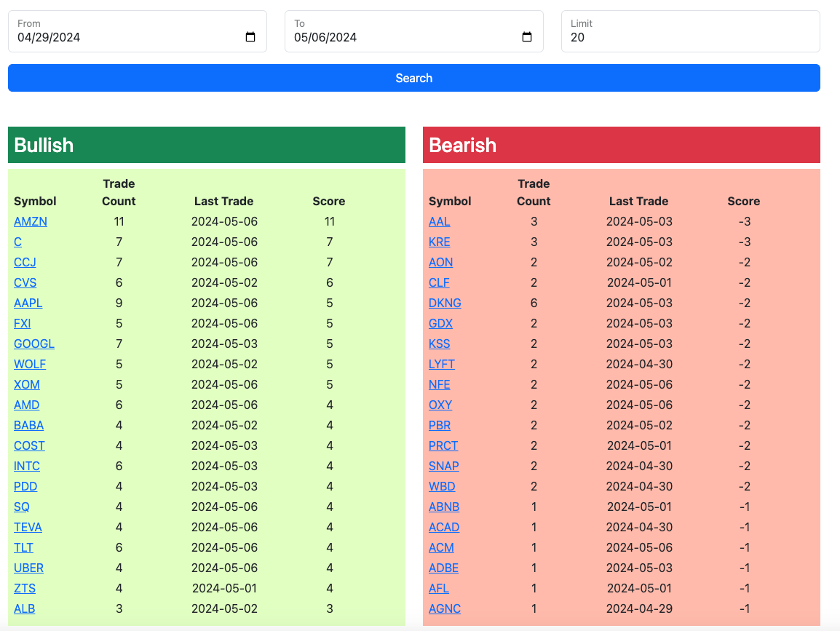Select AMZN score value 11
This screenshot has width=840, height=631.
[x=330, y=222]
